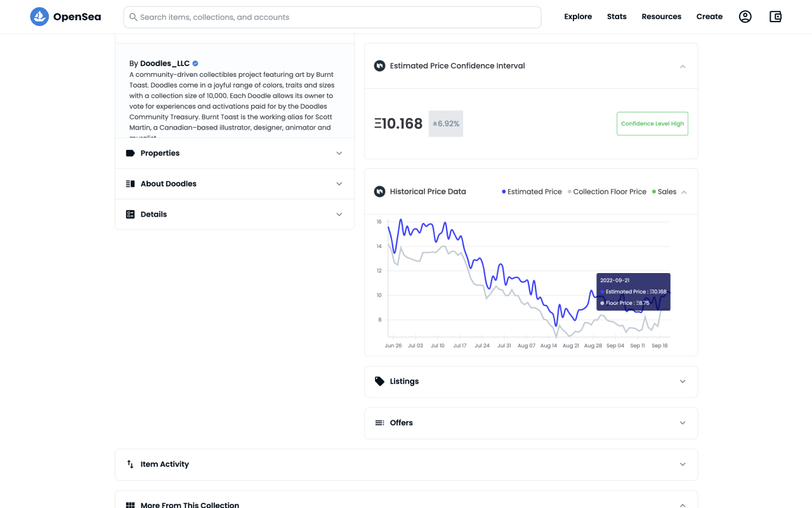The width and height of the screenshot is (812, 508).
Task: Toggle the Collection Floor Price legend series
Action: pyautogui.click(x=607, y=191)
